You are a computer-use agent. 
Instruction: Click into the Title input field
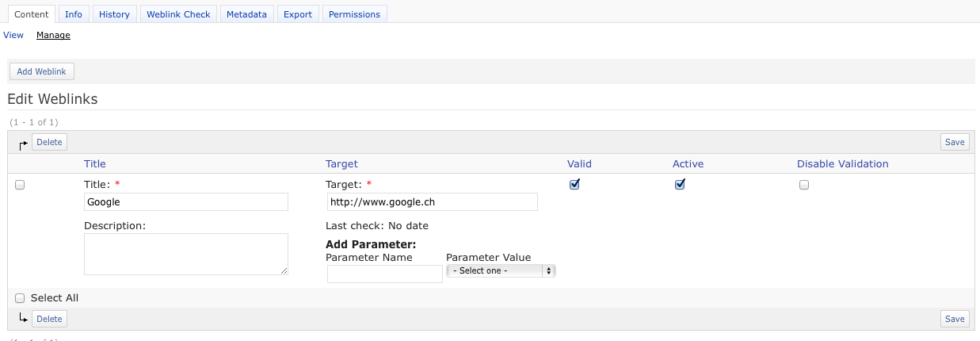click(x=186, y=202)
